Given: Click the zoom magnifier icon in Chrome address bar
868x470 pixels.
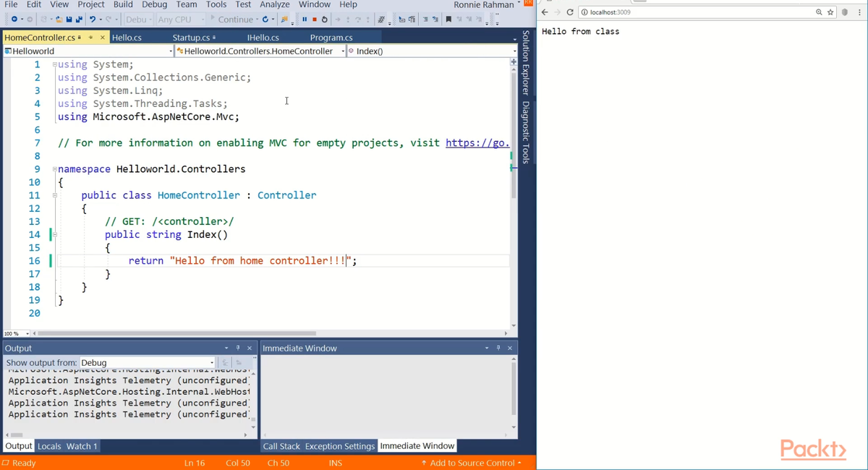Looking at the screenshot, I should pyautogui.click(x=819, y=12).
